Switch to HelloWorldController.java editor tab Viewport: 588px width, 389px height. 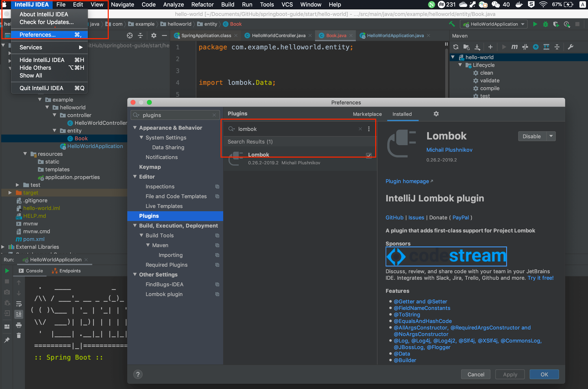click(x=278, y=35)
